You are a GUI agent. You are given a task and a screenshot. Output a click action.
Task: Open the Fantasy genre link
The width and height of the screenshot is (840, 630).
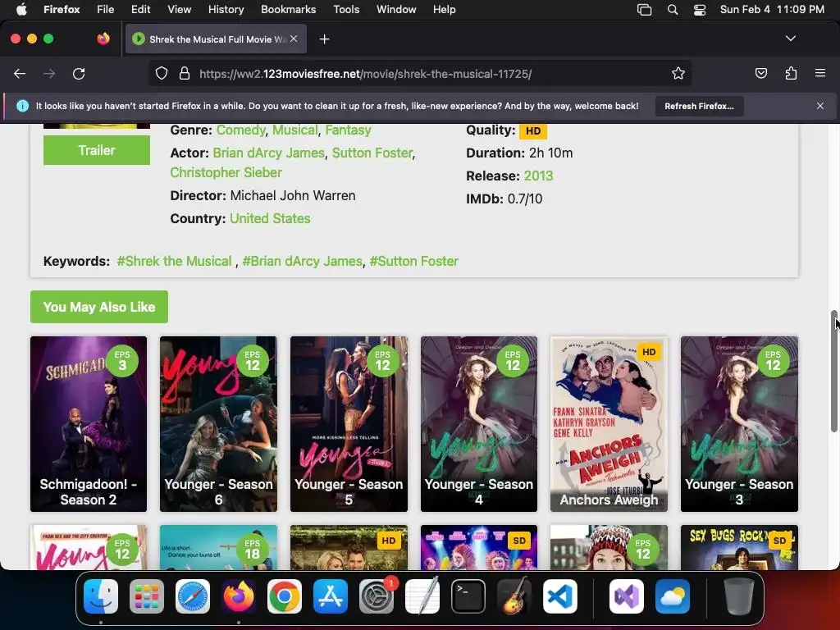348,130
